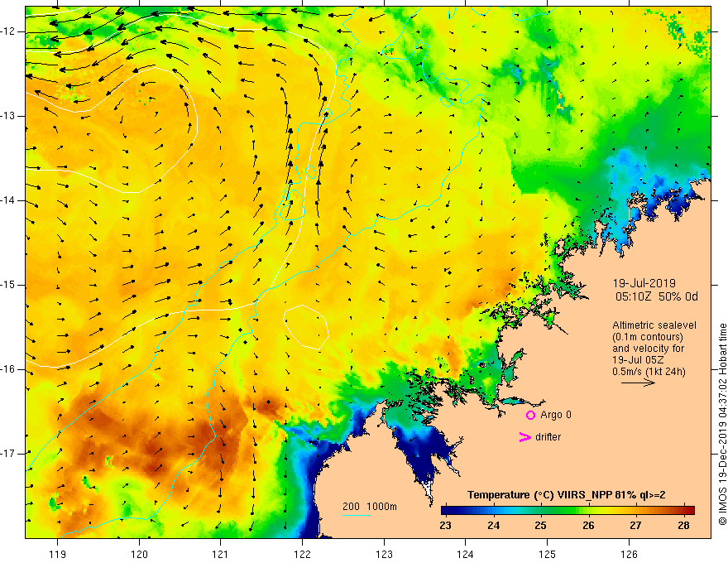The width and height of the screenshot is (728, 563).
Task: Click the longitude axis label '120'
Action: tap(139, 554)
